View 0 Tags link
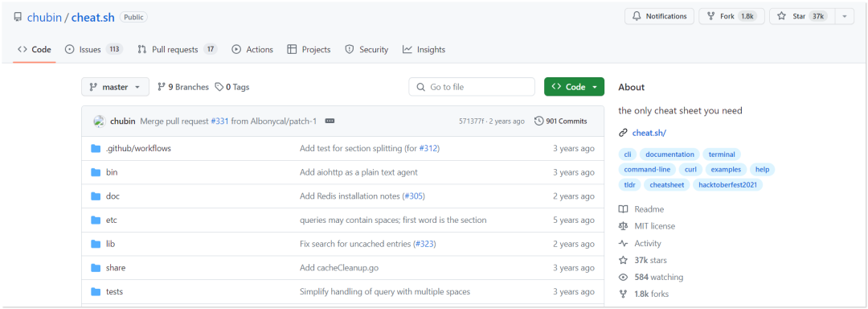 coord(232,87)
